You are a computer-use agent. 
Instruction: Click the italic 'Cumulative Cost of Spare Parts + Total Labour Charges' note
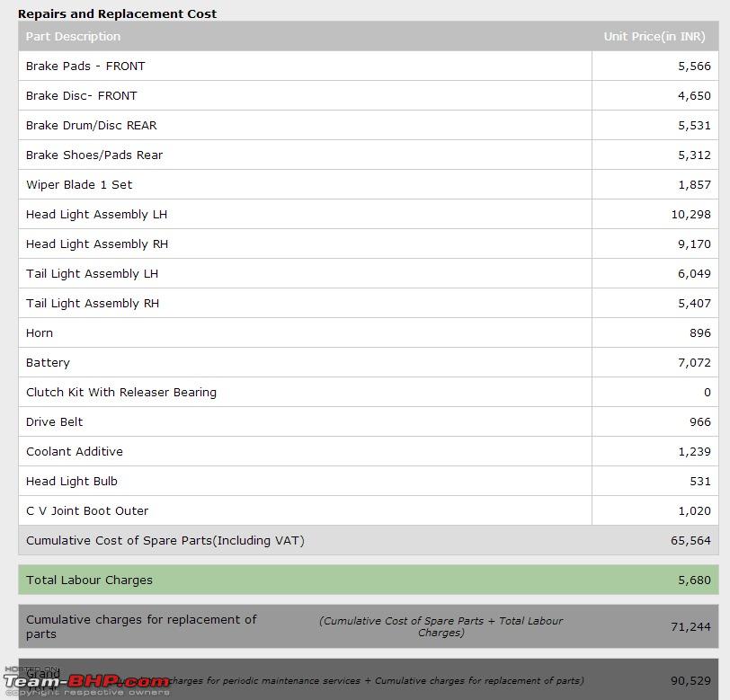coord(441,627)
